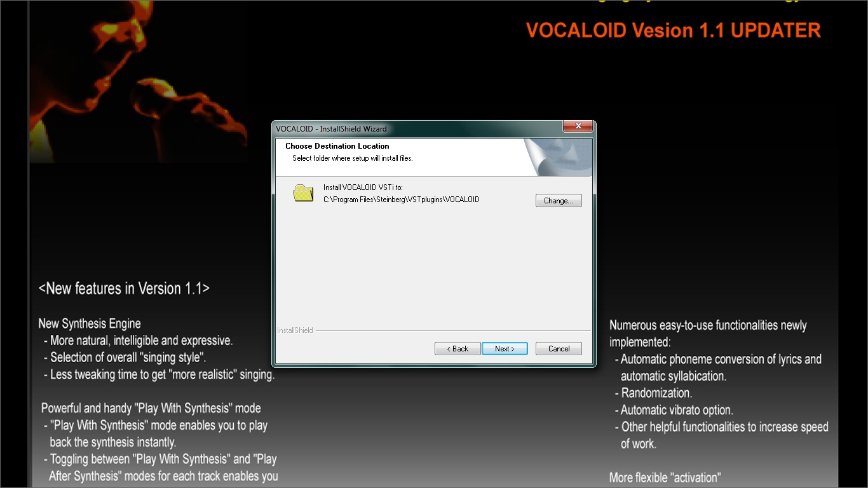The height and width of the screenshot is (488, 868).
Task: Click the orange VOCALOID Vesion 1.1 UPDATER heading
Action: coord(674,30)
